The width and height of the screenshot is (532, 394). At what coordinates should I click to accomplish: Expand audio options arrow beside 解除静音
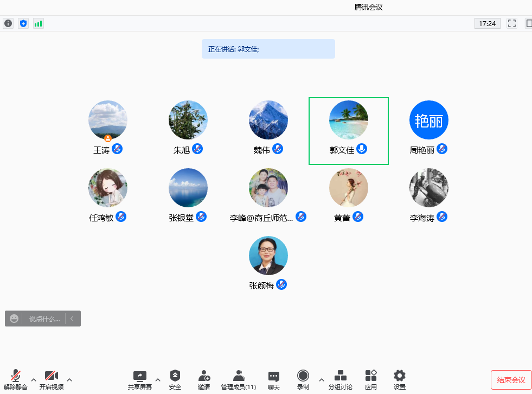[x=34, y=379]
